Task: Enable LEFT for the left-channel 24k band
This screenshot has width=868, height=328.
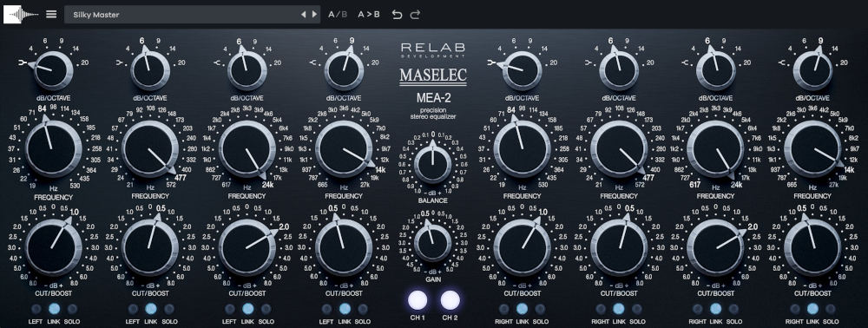Action: pos(230,309)
